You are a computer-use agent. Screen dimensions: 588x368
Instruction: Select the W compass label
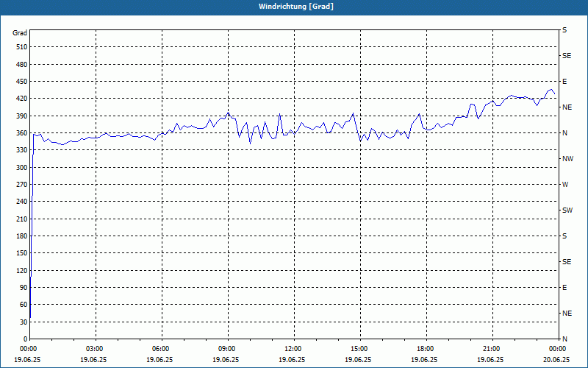coord(565,185)
